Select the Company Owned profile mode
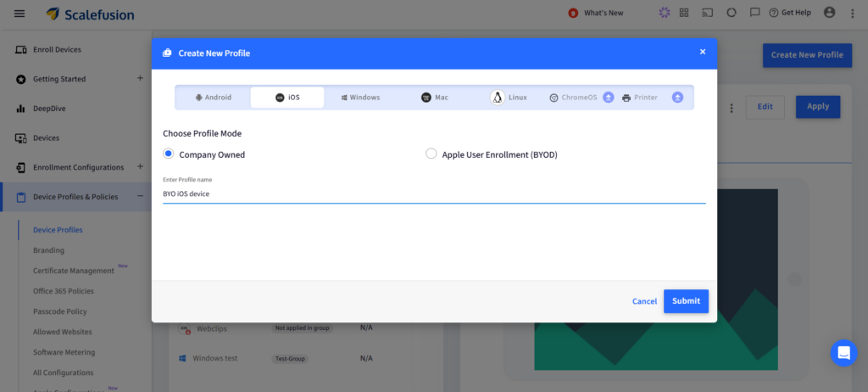This screenshot has height=392, width=868. 169,154
